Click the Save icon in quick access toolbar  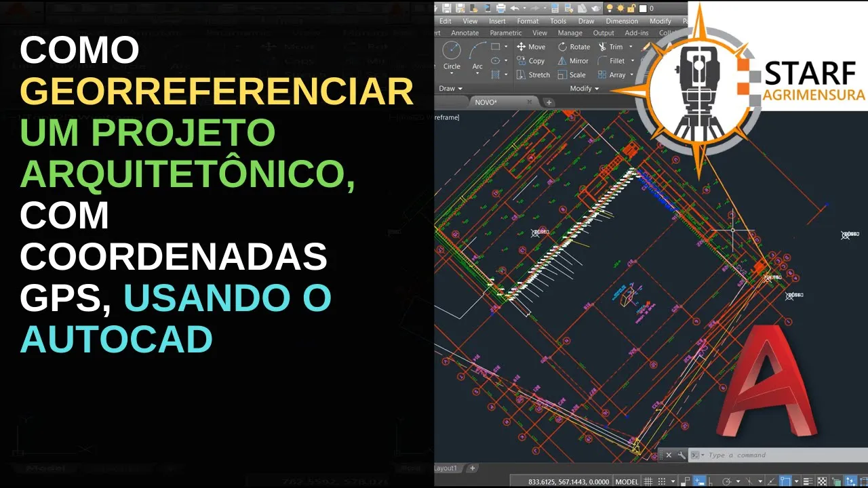[446, 8]
